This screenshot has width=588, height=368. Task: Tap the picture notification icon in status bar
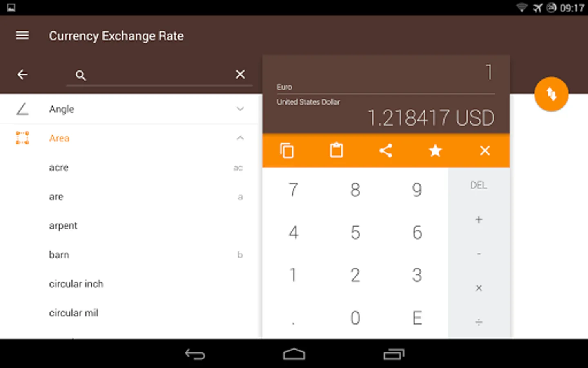[11, 8]
